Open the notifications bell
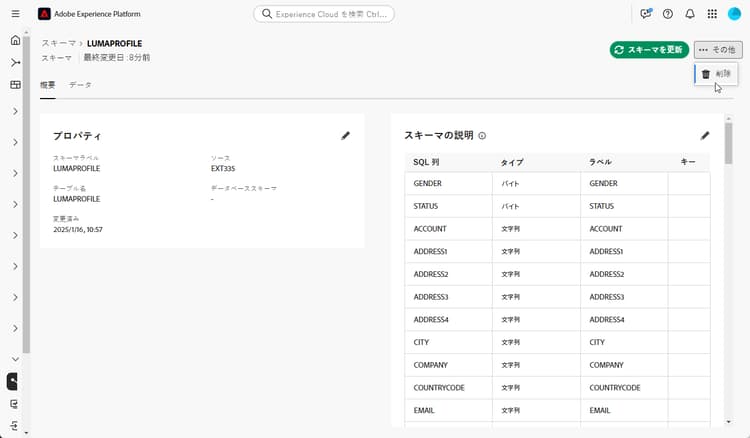The height and width of the screenshot is (438, 750). (x=690, y=14)
